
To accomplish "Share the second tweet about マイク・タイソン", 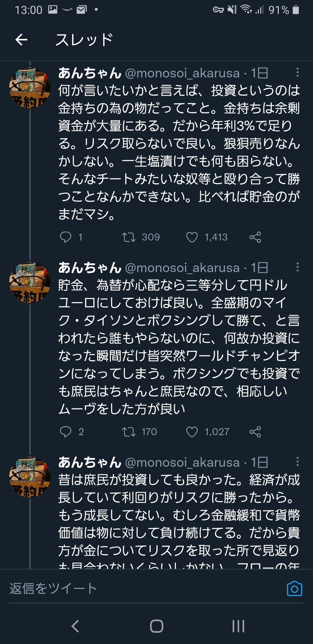I will click(255, 432).
